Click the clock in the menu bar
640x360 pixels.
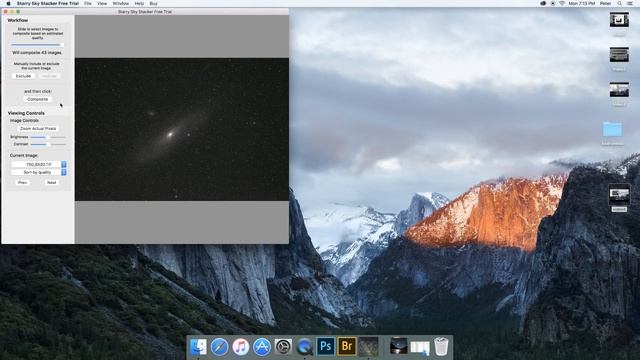point(582,3)
